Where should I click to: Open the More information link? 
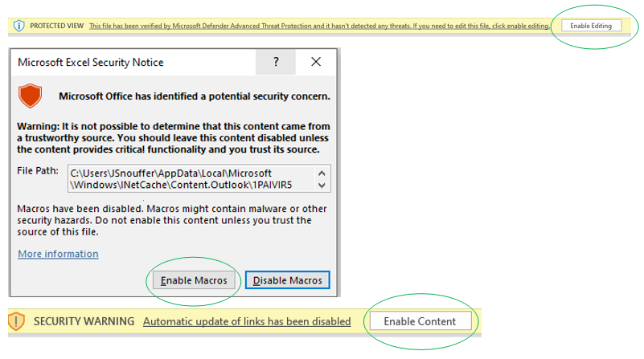pos(59,254)
